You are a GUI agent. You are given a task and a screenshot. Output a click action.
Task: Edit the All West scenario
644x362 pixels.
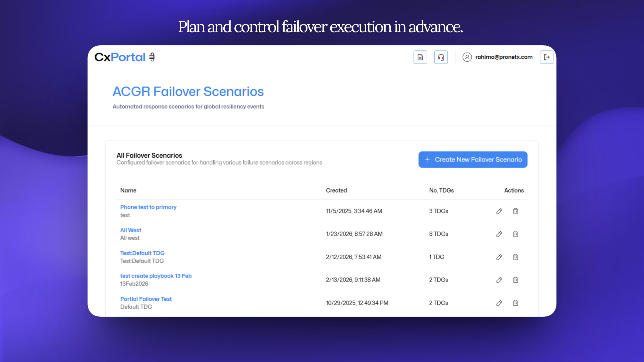click(499, 234)
